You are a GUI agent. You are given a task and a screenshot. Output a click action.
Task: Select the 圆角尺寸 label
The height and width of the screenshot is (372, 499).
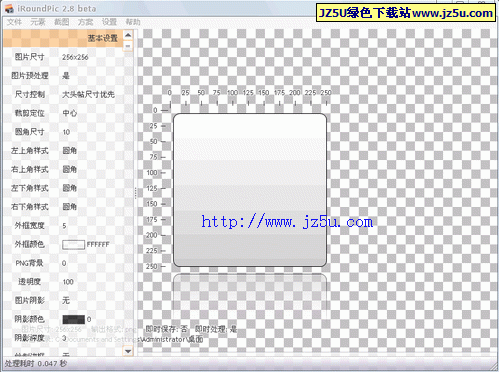pos(29,132)
